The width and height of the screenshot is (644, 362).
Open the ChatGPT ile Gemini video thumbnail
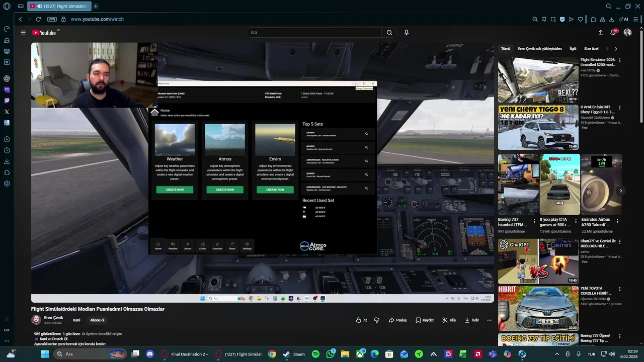pos(538,261)
